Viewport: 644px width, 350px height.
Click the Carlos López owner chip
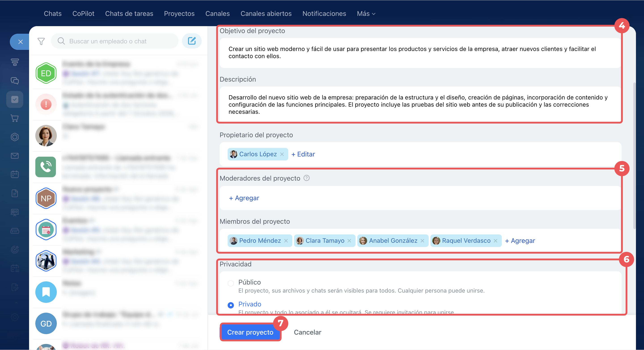[258, 154]
